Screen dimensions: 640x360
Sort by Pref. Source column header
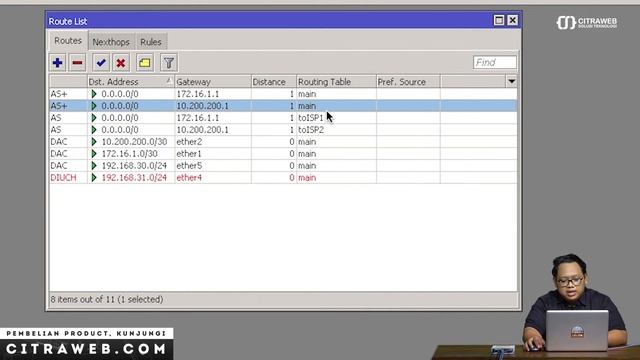pos(408,82)
